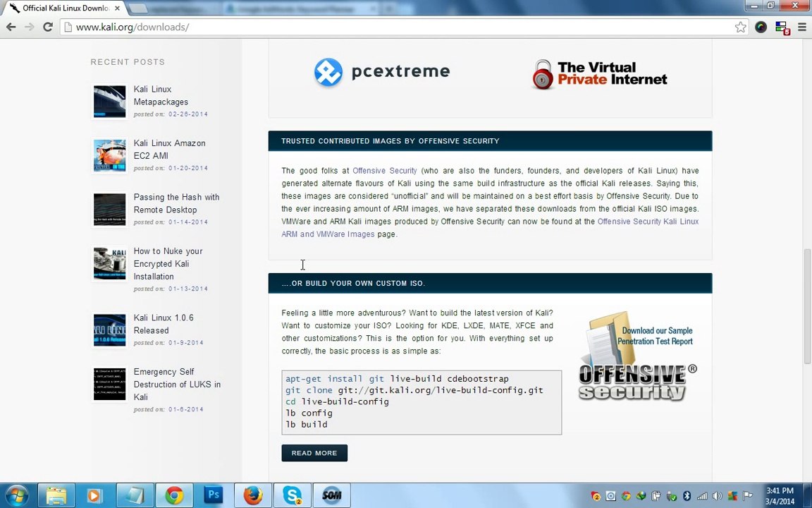Open the Windows Start menu
Screen dimensions: 812x508
pos(16,495)
